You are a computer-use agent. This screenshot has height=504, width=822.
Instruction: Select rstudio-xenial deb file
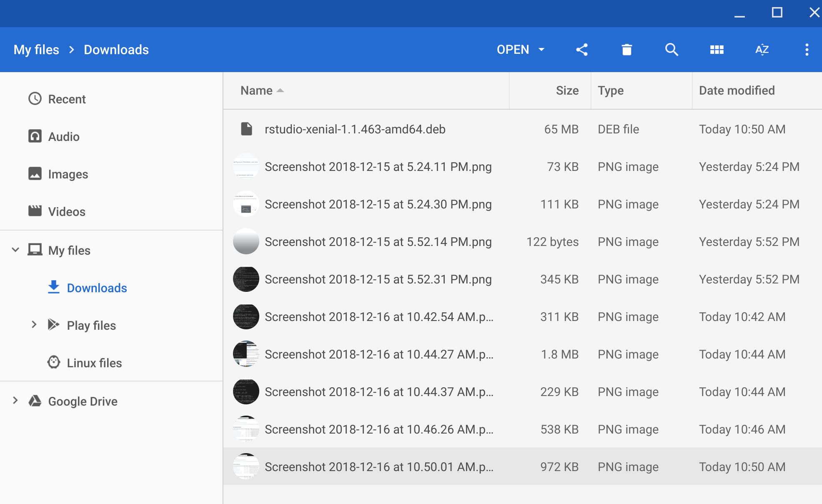(x=355, y=129)
